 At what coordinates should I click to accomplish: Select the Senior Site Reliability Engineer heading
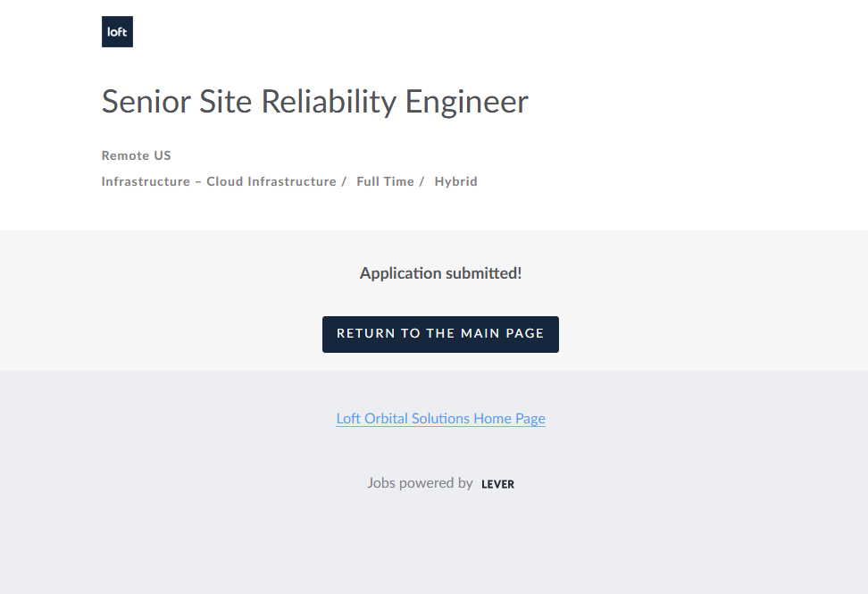[x=314, y=102]
